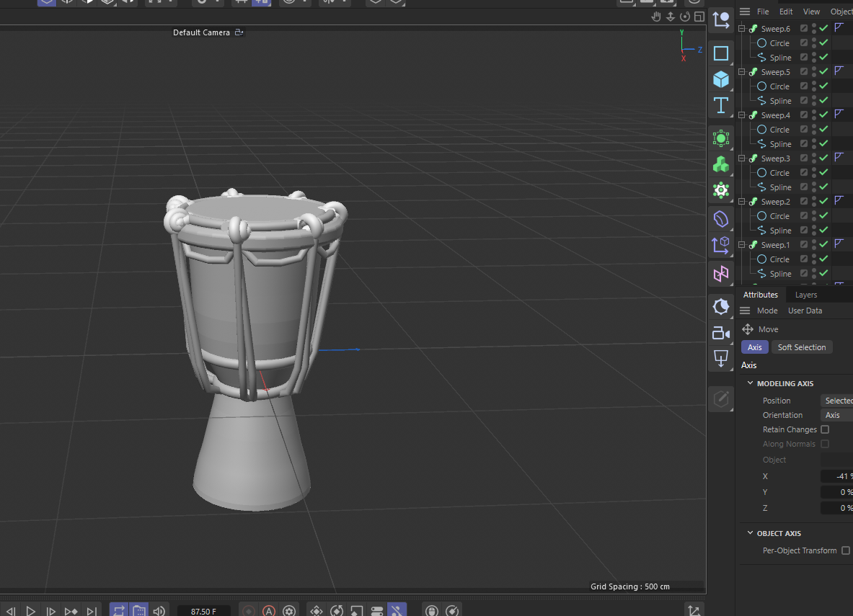Open the Default Camera menu in the viewport

(x=204, y=32)
